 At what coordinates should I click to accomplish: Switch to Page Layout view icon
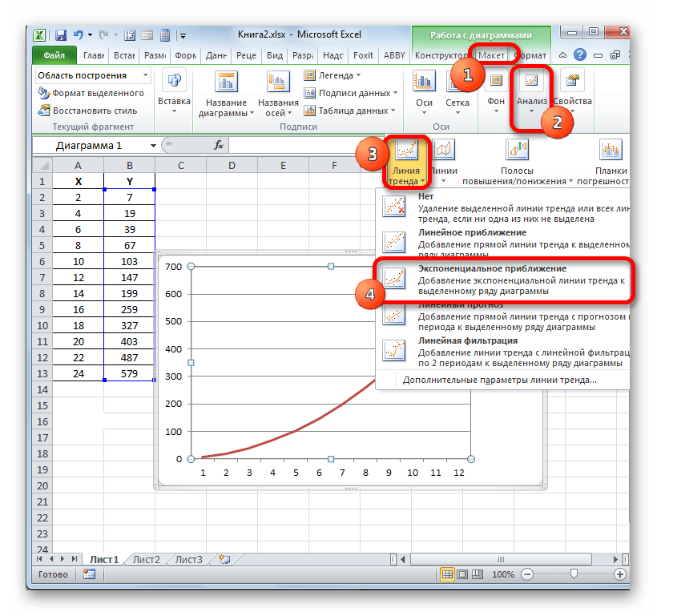pyautogui.click(x=462, y=574)
